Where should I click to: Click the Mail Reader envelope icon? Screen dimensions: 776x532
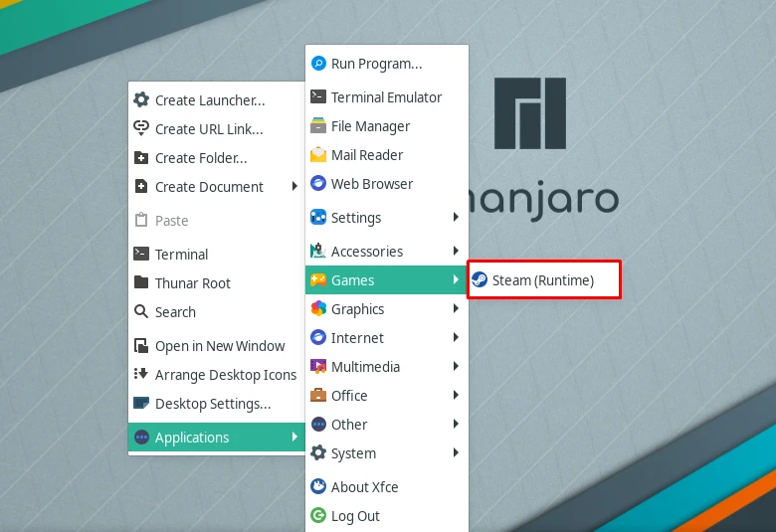(x=318, y=154)
